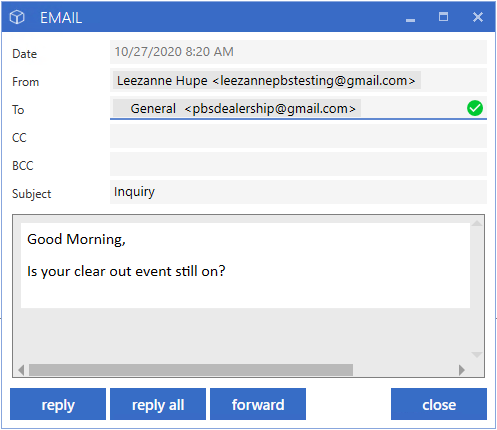Click into the BCC field
The width and height of the screenshot is (497, 430).
click(298, 164)
